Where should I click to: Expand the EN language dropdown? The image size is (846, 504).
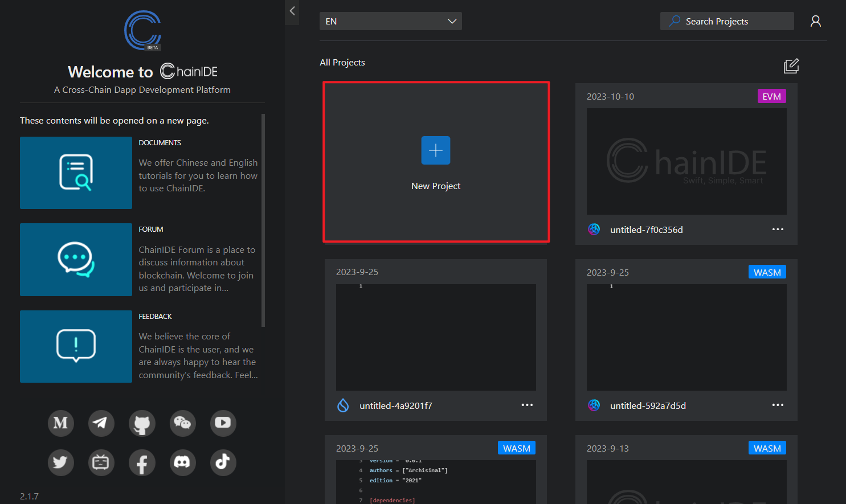point(390,22)
